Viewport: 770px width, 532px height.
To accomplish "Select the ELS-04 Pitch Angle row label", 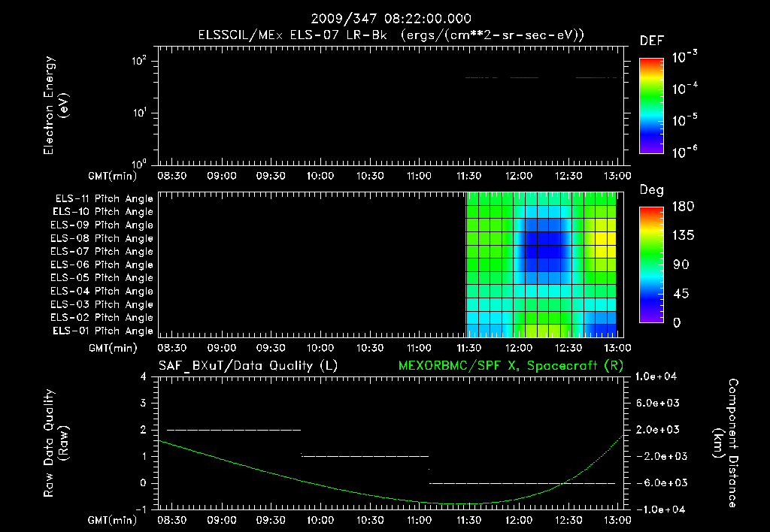I will tap(102, 291).
